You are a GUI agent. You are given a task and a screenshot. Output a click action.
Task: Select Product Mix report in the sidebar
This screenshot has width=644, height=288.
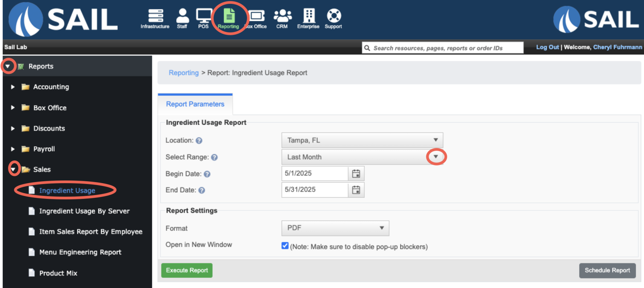click(x=58, y=273)
